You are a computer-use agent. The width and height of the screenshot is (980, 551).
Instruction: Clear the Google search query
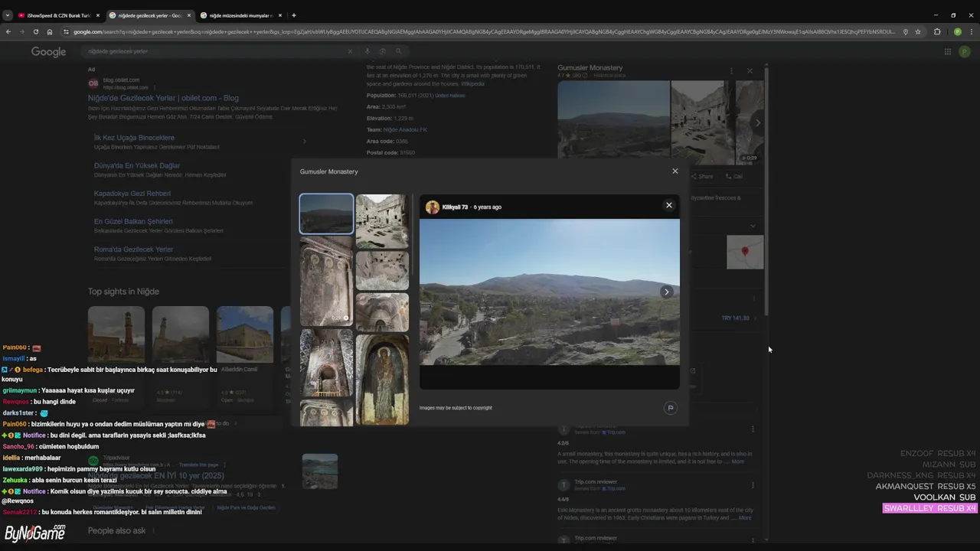(350, 51)
